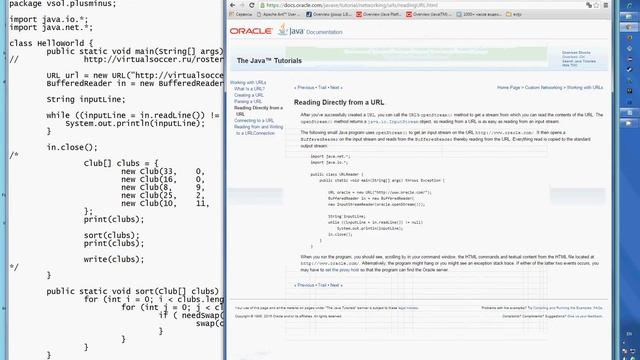Click the bottom 'Trail' navigation link
Screen dimensions: 640x360
[322, 285]
